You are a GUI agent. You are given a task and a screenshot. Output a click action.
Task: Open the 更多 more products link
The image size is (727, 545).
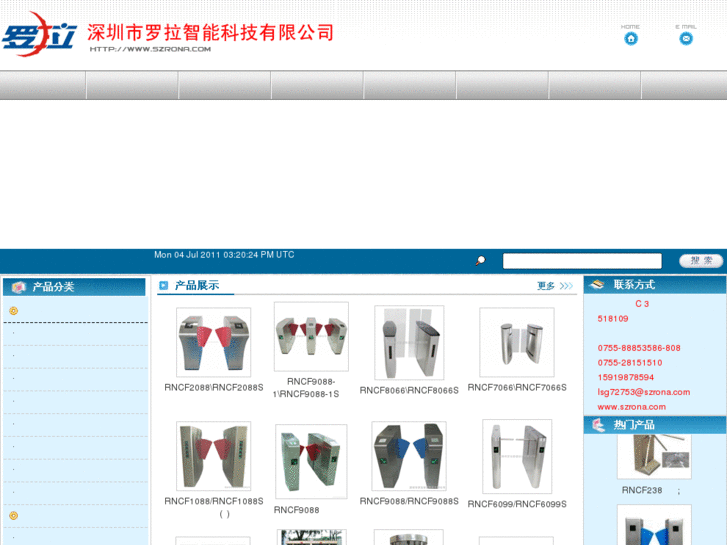555,286
